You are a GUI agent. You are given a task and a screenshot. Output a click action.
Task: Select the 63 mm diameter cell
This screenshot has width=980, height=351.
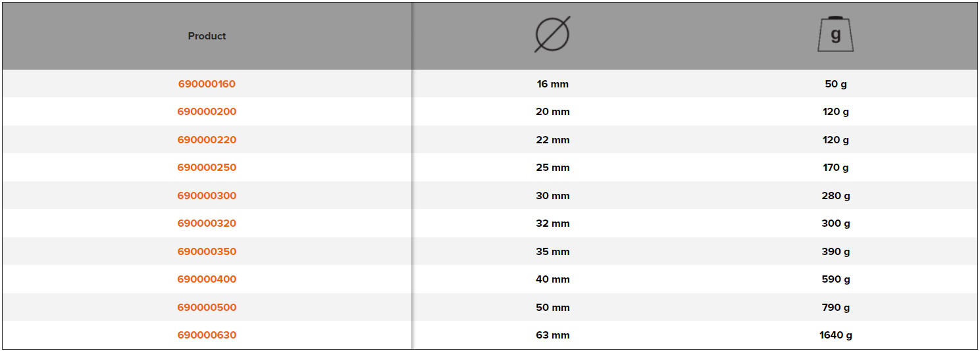point(553,335)
